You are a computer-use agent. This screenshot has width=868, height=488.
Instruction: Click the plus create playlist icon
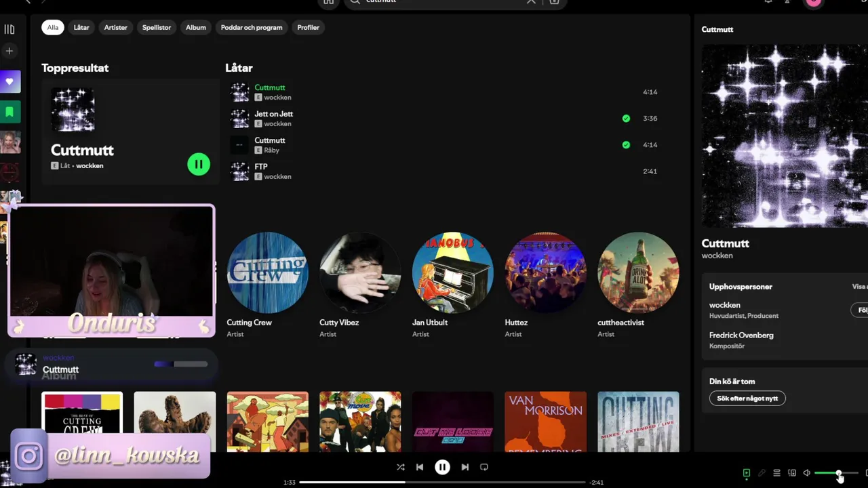(x=9, y=51)
